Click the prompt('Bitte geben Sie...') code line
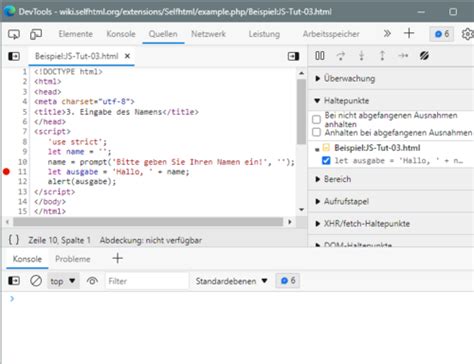 tap(171, 162)
